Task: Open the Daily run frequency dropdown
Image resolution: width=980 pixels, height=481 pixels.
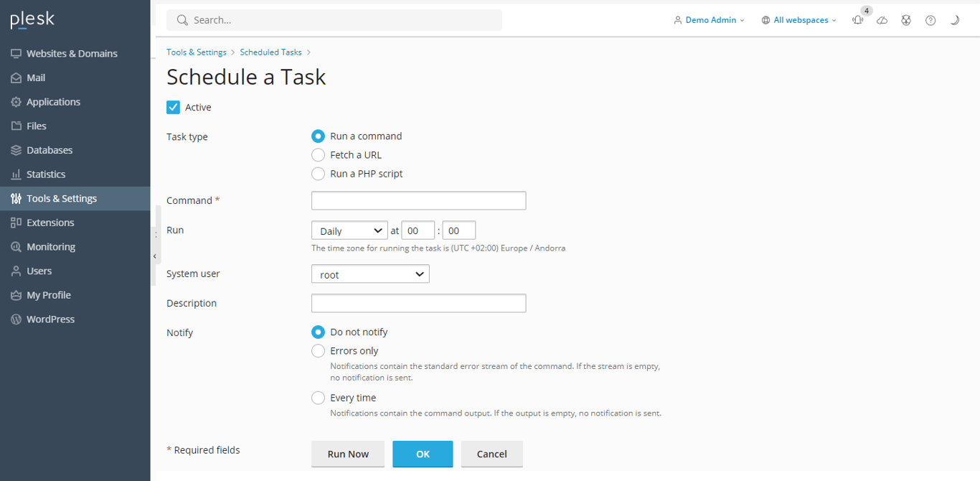Action: [x=349, y=230]
